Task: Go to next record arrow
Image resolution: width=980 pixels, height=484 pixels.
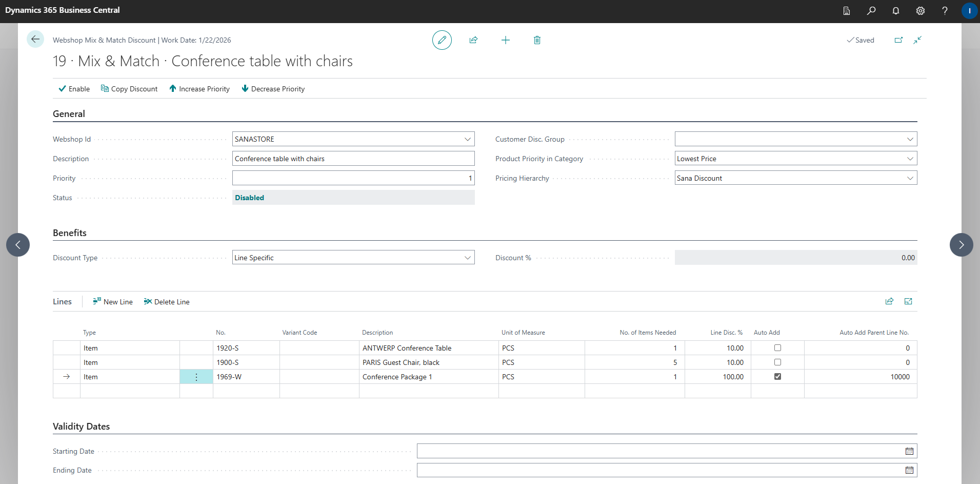Action: click(962, 245)
